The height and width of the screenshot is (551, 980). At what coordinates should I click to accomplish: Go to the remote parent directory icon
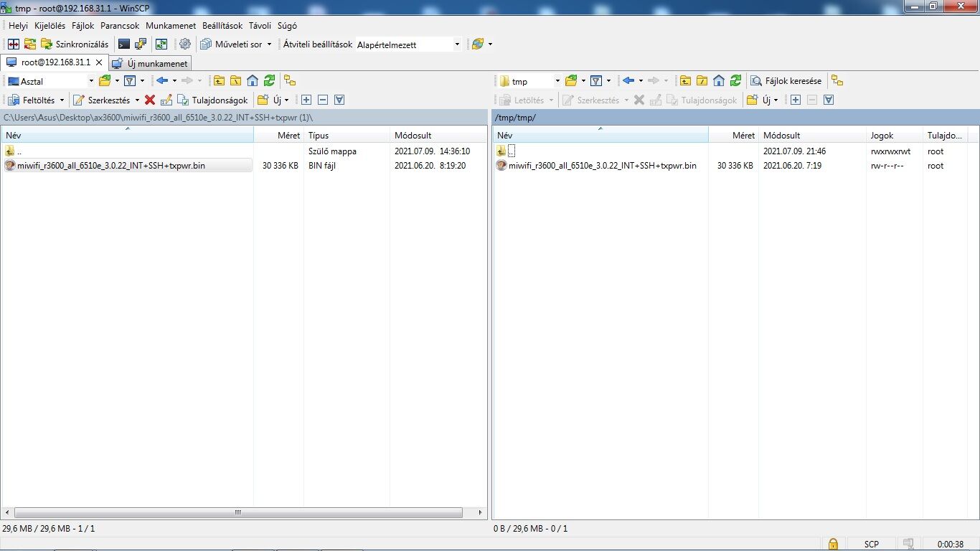[x=685, y=81]
